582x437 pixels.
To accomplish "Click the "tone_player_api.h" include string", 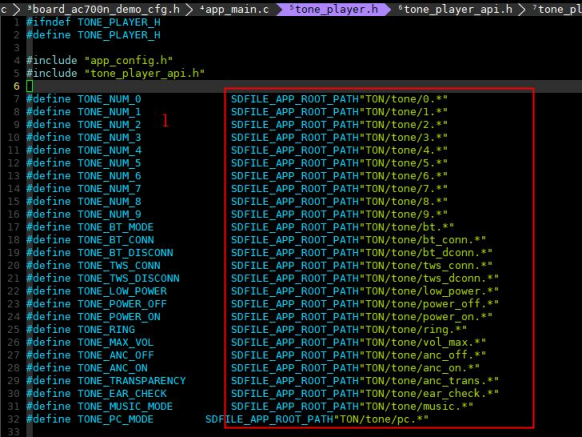I will tap(144, 73).
